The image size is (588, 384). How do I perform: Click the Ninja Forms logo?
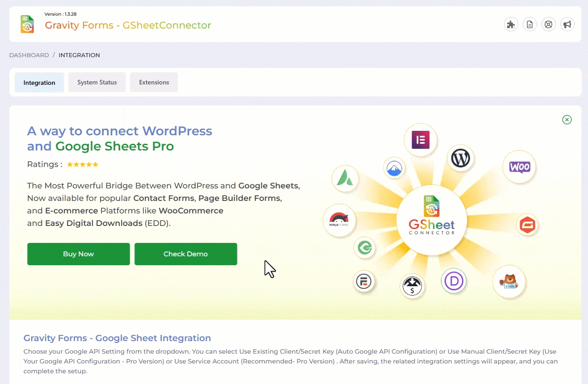click(x=340, y=220)
